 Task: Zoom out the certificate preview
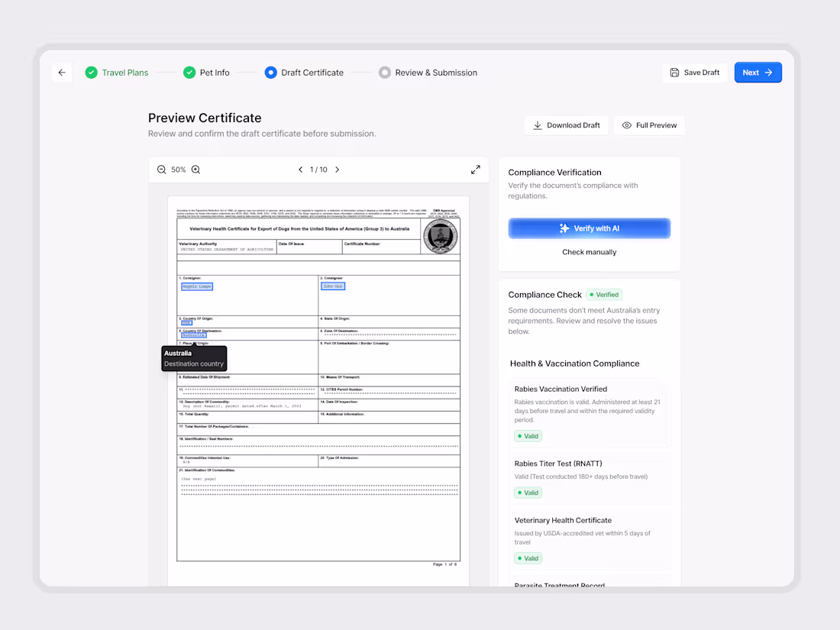[x=161, y=170]
